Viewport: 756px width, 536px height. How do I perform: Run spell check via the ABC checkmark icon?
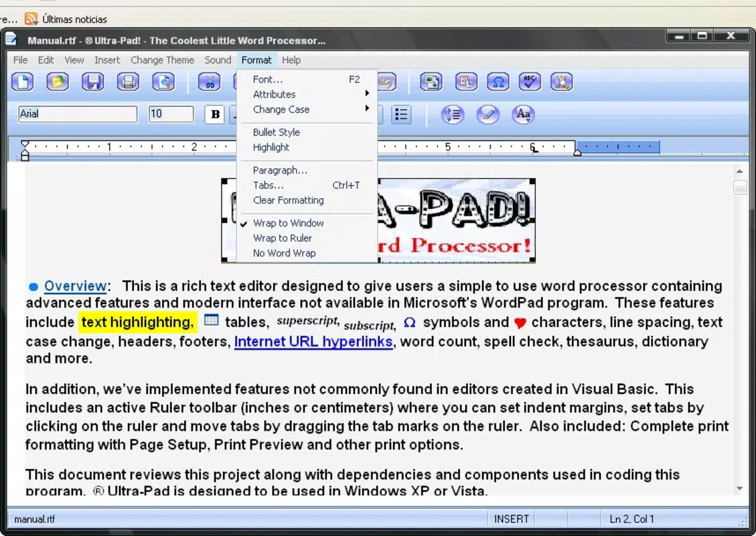coord(530,82)
